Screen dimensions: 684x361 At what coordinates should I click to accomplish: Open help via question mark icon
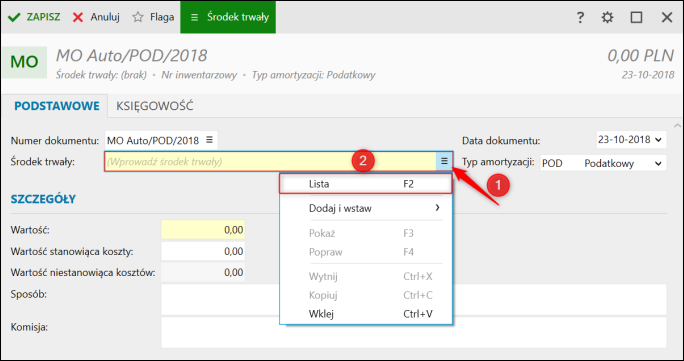[580, 17]
